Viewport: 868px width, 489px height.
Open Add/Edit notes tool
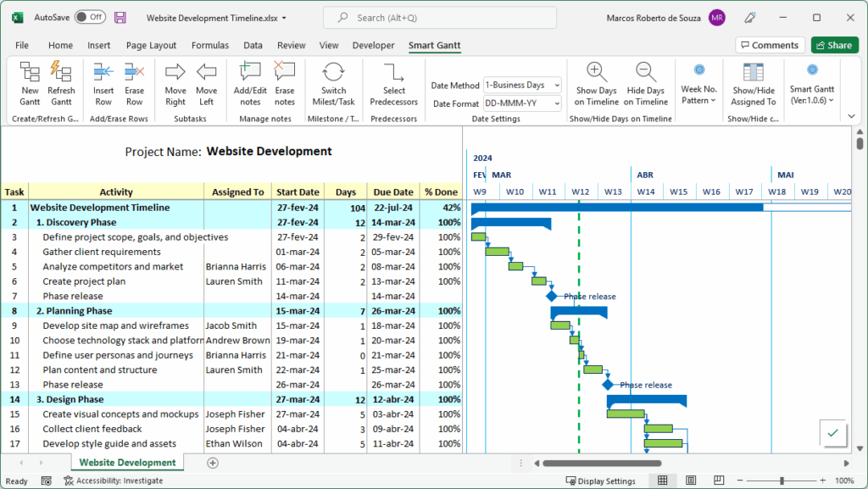pyautogui.click(x=250, y=83)
